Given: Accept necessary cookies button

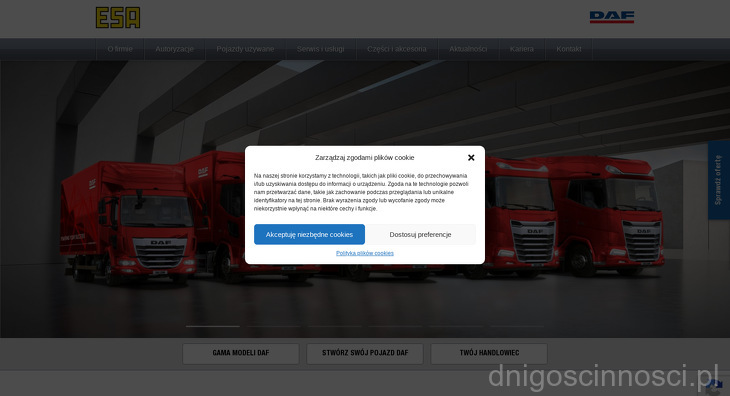Looking at the screenshot, I should click(309, 235).
